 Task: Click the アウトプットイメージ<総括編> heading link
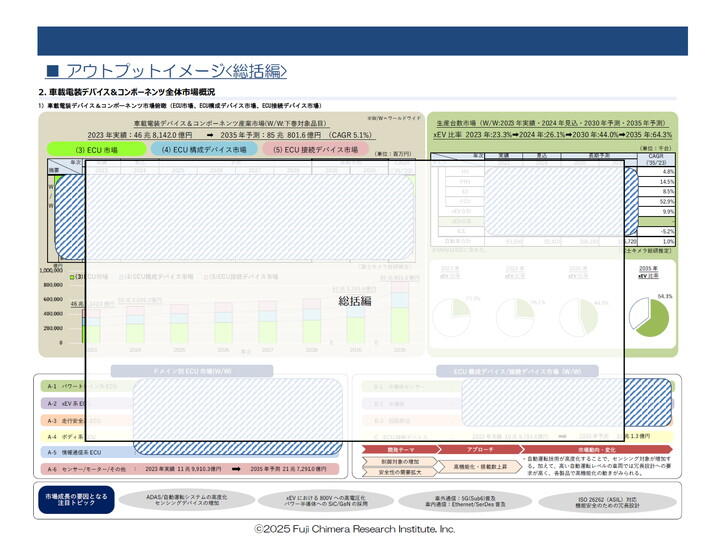point(167,71)
